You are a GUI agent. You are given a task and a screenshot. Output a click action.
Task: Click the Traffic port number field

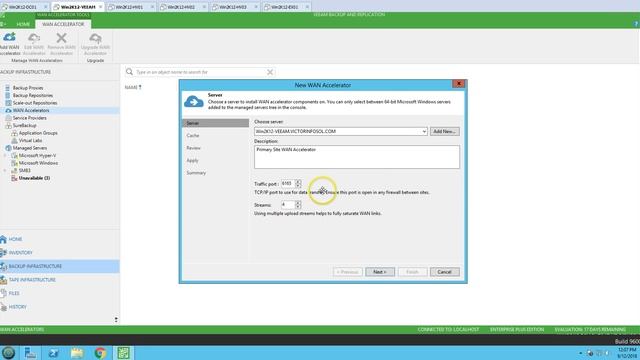click(288, 184)
